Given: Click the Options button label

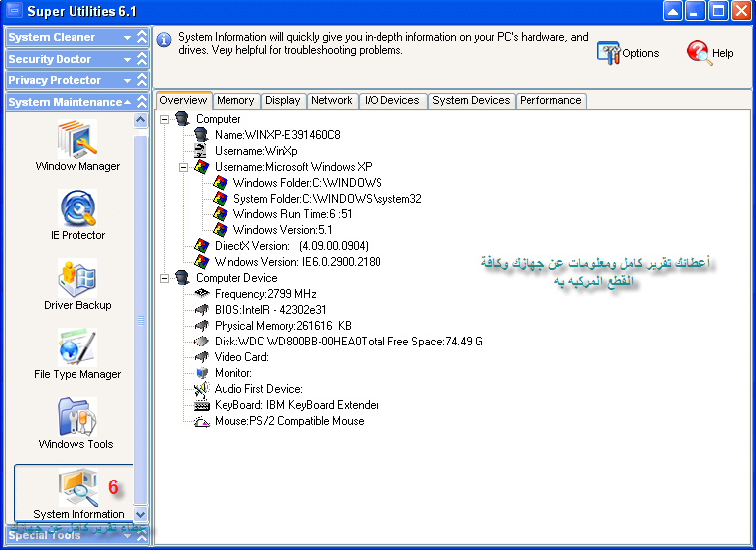Looking at the screenshot, I should pyautogui.click(x=641, y=53).
